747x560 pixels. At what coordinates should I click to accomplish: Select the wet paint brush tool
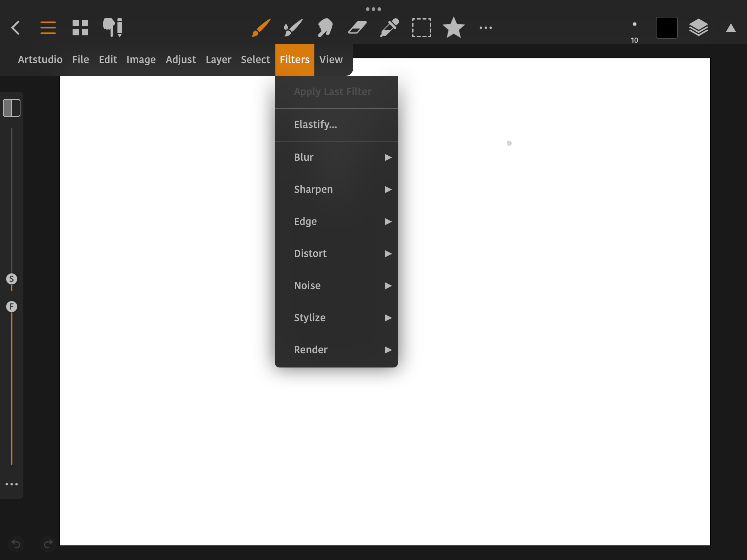(x=293, y=28)
